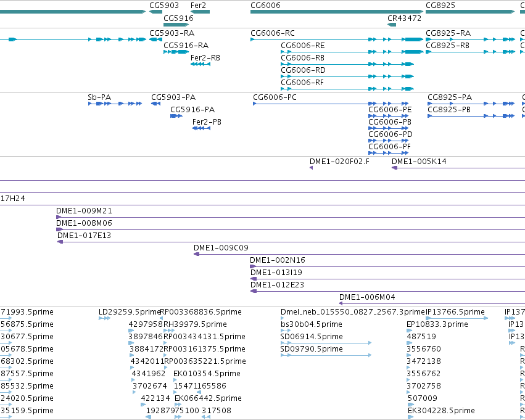This screenshot has width=525, height=420.
Task: Click the teal Fer2 gene bar glyph
Action: coord(200,12)
